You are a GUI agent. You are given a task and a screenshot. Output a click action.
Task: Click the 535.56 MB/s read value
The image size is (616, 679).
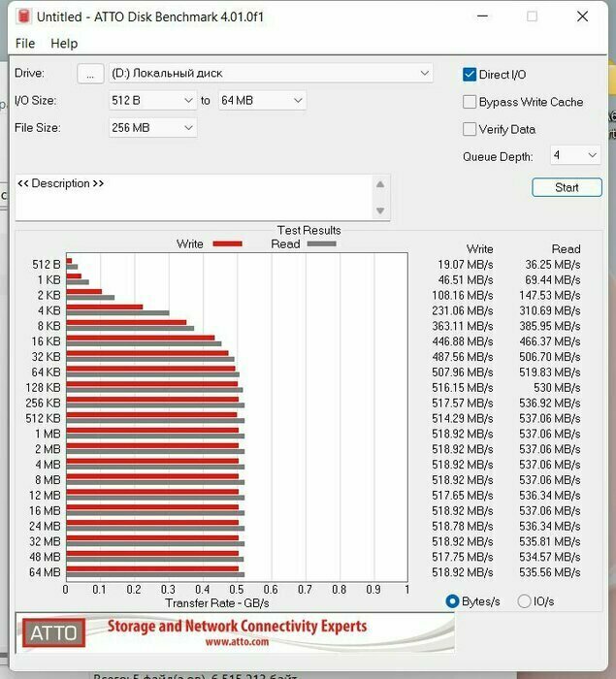550,572
